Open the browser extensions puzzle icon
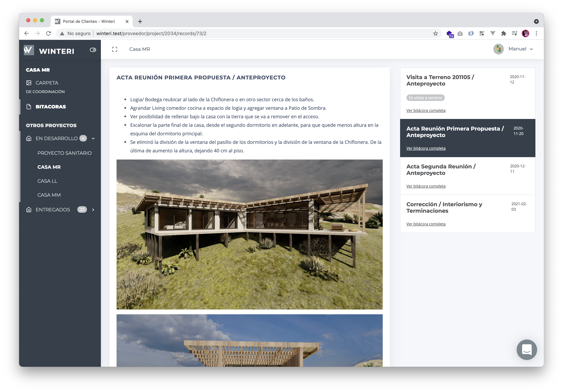 pos(503,33)
